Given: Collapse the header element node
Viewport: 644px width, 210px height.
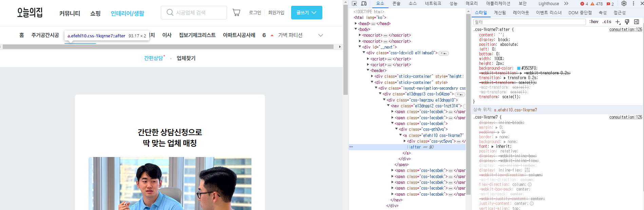Looking at the screenshot, I should (368, 70).
